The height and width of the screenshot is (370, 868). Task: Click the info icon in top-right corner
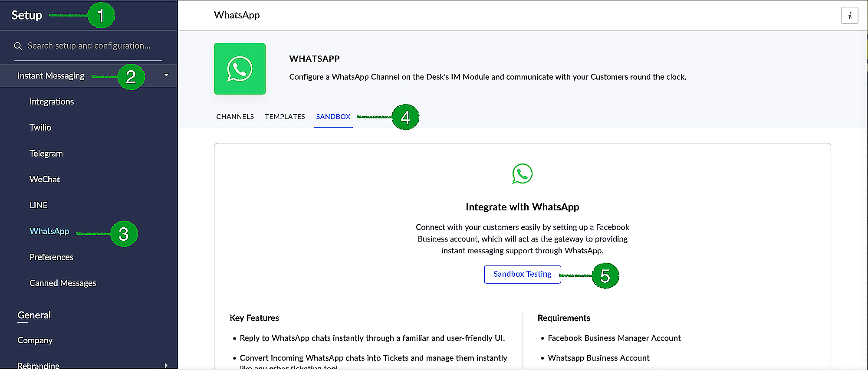click(849, 16)
